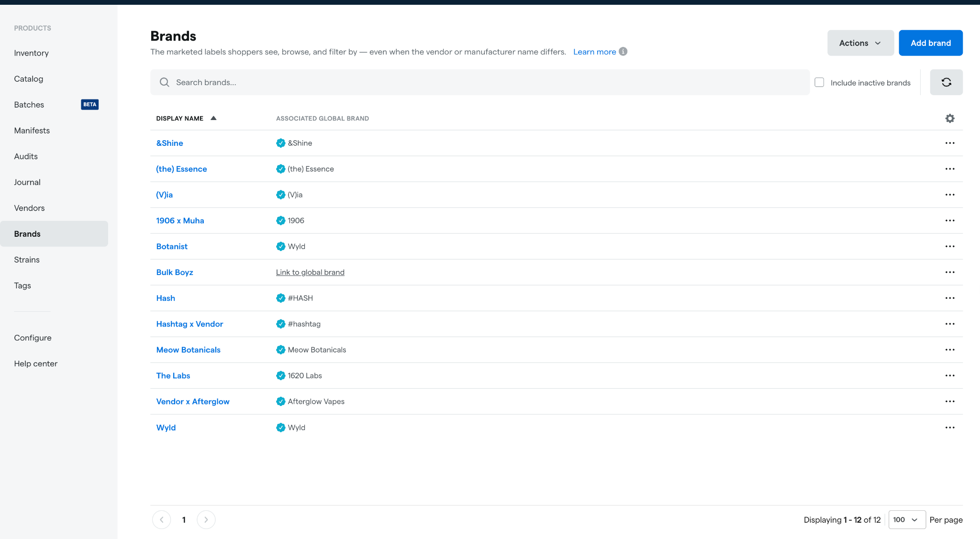Viewport: 980px width, 539px height.
Task: Click Link to global brand for Bulk Boyz
Action: [310, 272]
